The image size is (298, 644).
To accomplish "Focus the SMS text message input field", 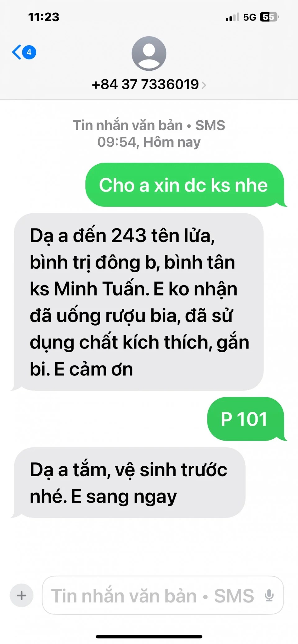I will click(163, 595).
